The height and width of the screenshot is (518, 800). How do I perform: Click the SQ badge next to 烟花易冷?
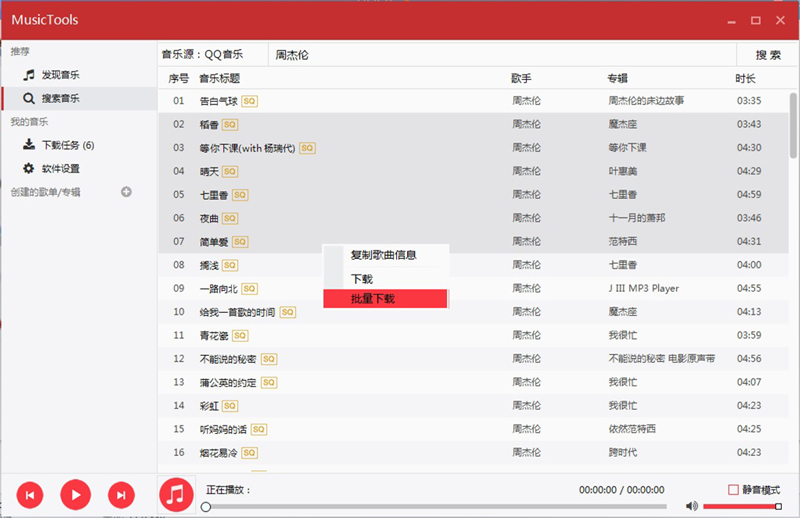point(249,453)
